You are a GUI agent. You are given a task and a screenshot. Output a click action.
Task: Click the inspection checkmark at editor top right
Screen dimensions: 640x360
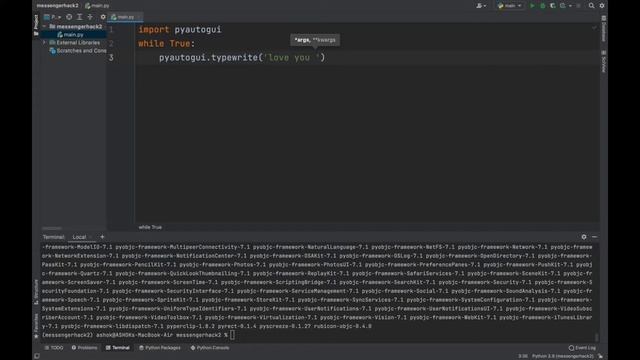(x=594, y=28)
